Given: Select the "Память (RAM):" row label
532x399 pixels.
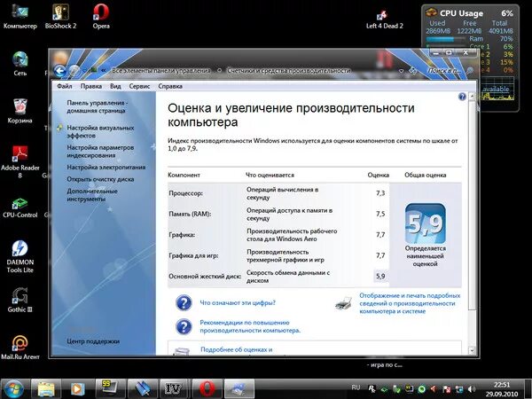Looking at the screenshot, I should pos(190,214).
